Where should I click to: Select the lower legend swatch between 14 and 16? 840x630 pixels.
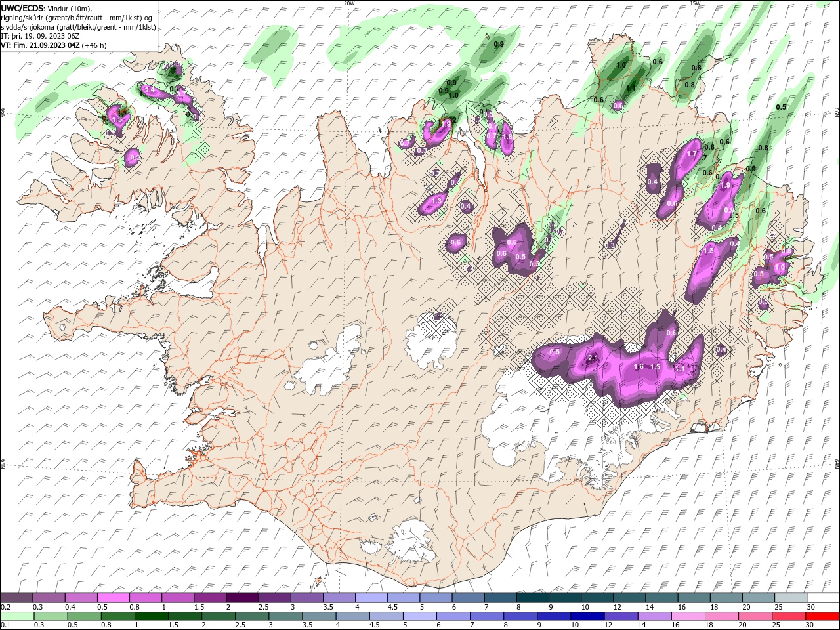(x=654, y=616)
